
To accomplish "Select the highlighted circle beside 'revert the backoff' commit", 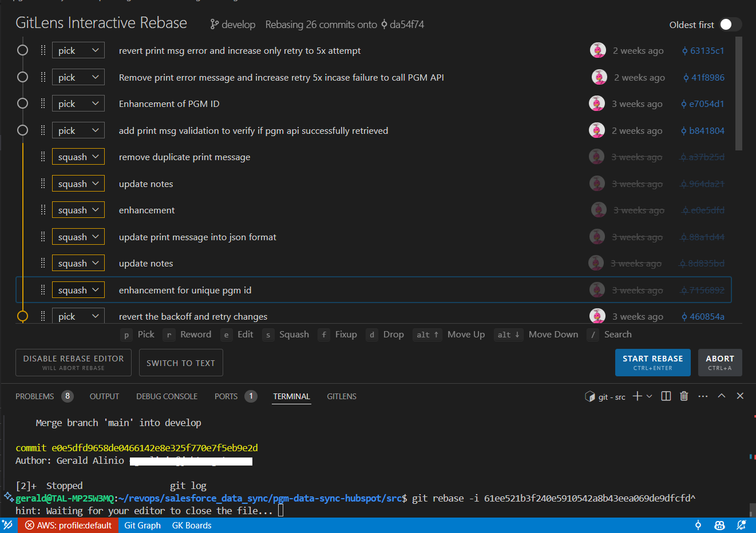I will coord(22,315).
